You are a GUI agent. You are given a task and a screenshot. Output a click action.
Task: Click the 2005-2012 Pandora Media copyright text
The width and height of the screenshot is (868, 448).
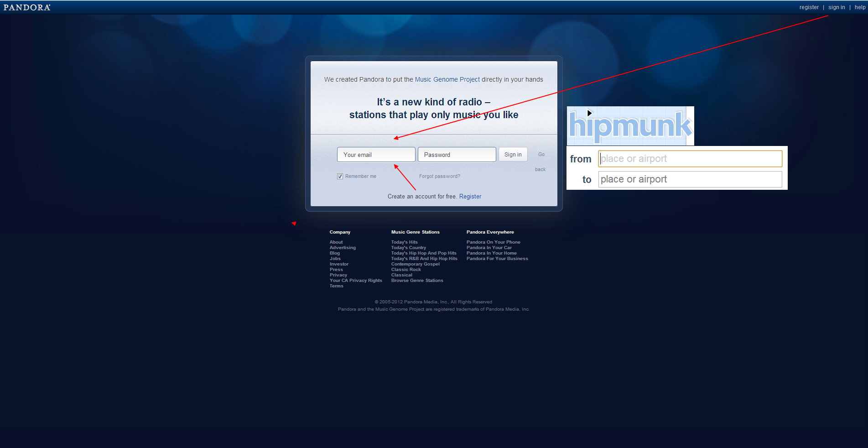click(433, 302)
